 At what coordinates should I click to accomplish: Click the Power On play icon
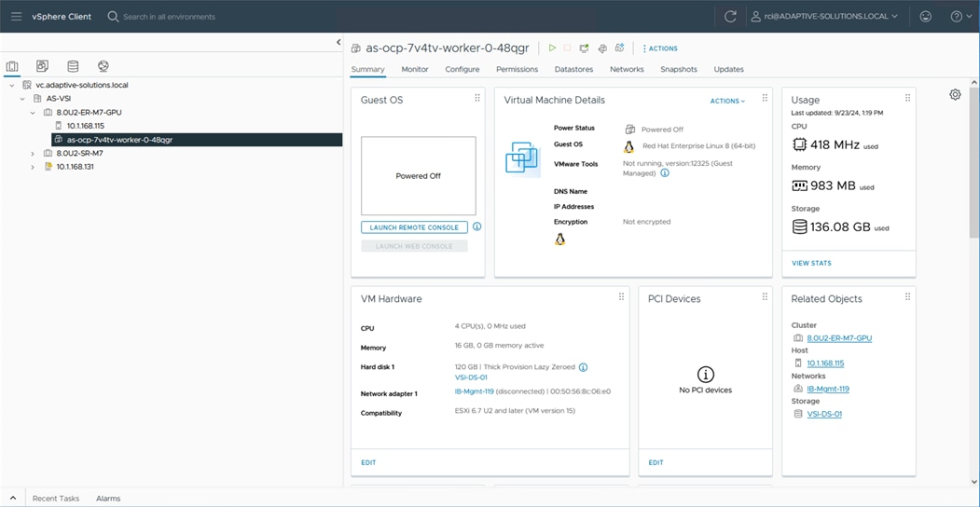point(552,48)
